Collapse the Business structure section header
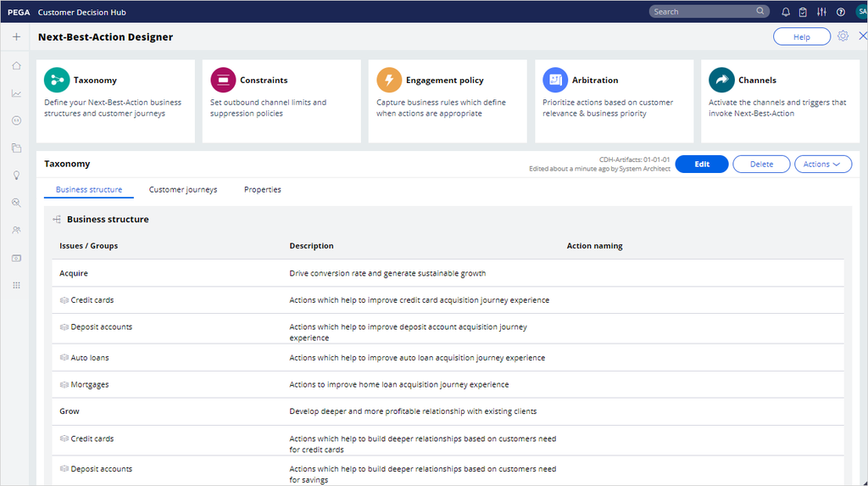This screenshot has width=868, height=486. [x=107, y=220]
